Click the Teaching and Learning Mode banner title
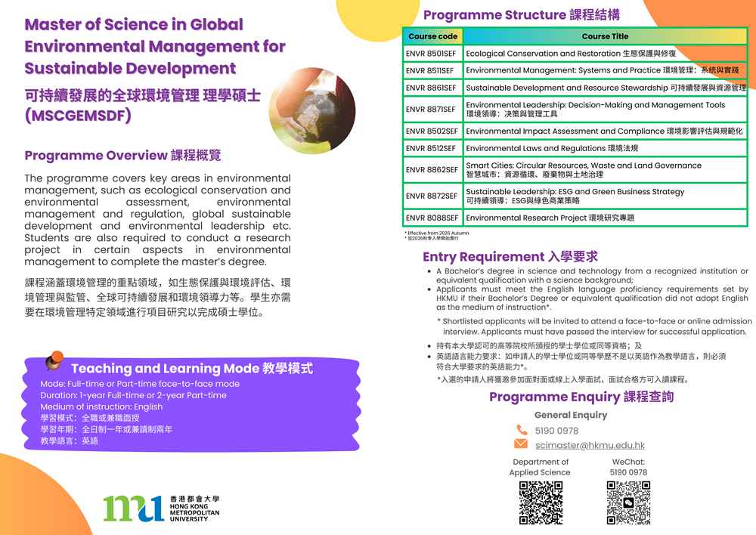This screenshot has width=756, height=535. (191, 369)
